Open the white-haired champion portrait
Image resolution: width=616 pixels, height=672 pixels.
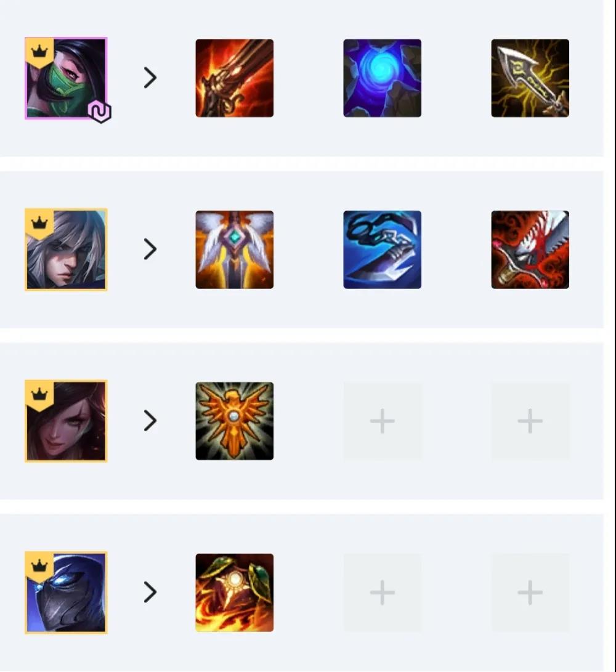coord(66,249)
